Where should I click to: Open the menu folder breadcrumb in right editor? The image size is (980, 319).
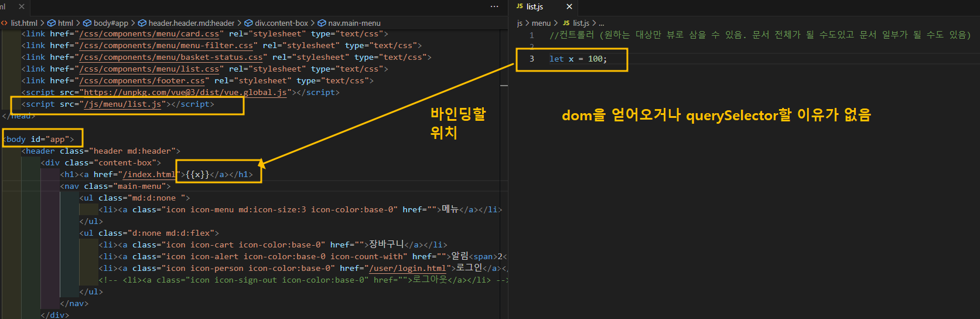(541, 23)
